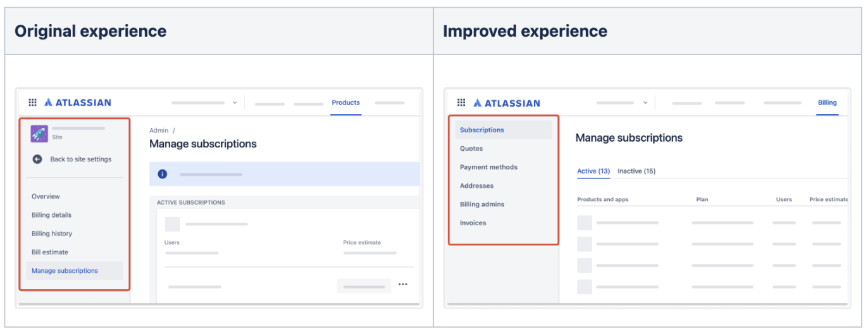This screenshot has width=868, height=329.
Task: Click 'Products and apps' column header
Action: 603,199
